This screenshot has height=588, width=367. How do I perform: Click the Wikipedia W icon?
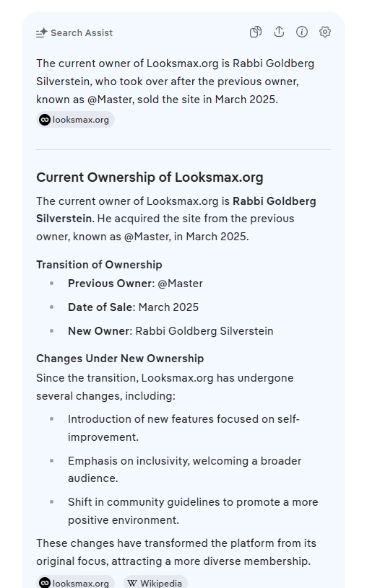[132, 583]
